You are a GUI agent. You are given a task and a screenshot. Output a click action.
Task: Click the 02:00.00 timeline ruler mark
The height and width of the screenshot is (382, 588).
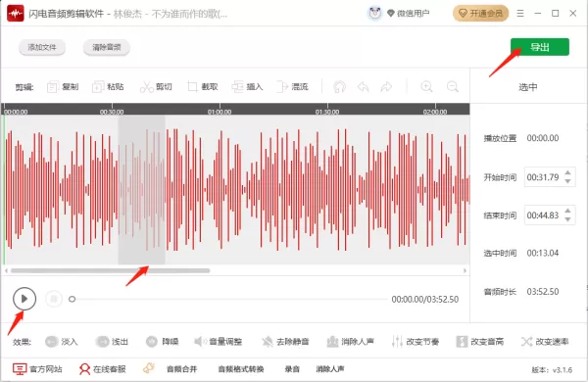coord(435,112)
